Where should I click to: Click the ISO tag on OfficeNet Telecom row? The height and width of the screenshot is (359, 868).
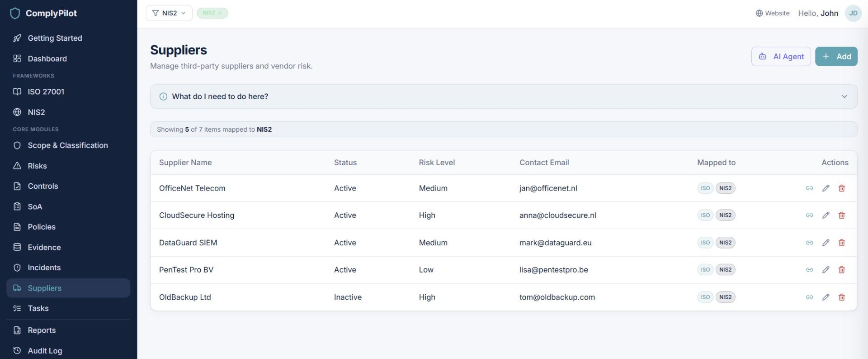click(705, 188)
